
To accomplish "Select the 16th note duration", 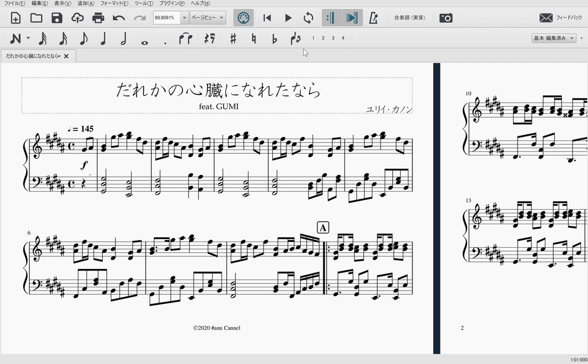I will pos(63,38).
